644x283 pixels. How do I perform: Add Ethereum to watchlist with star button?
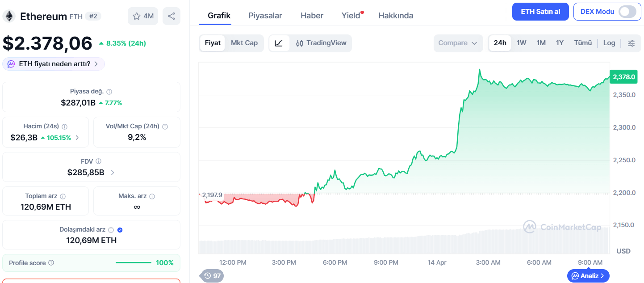(x=143, y=17)
